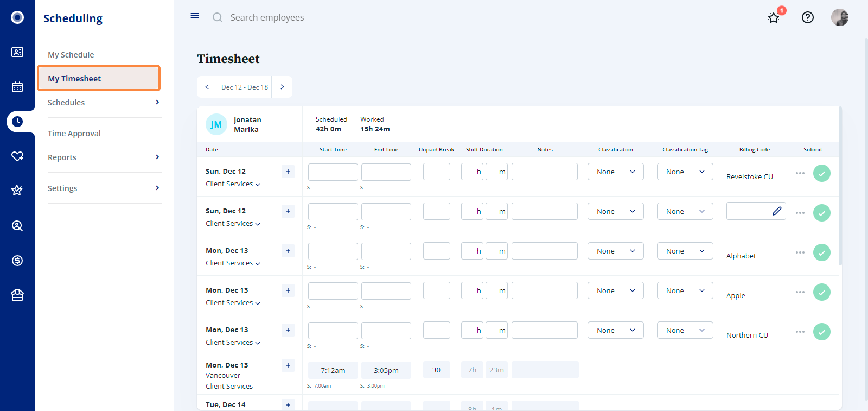Screen dimensions: 868x411
Task: Open the user profile avatar
Action: point(839,17)
